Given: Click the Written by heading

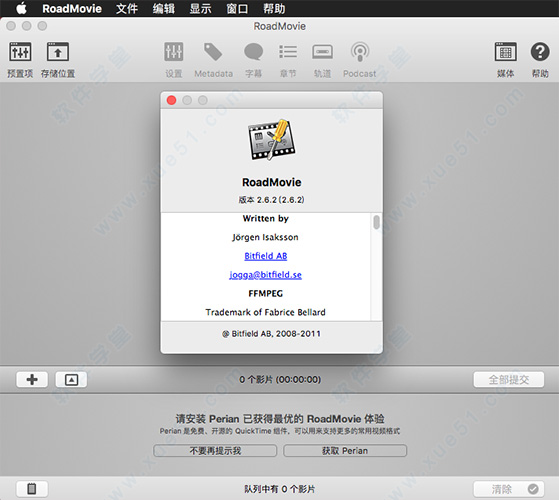Looking at the screenshot, I should click(266, 218).
